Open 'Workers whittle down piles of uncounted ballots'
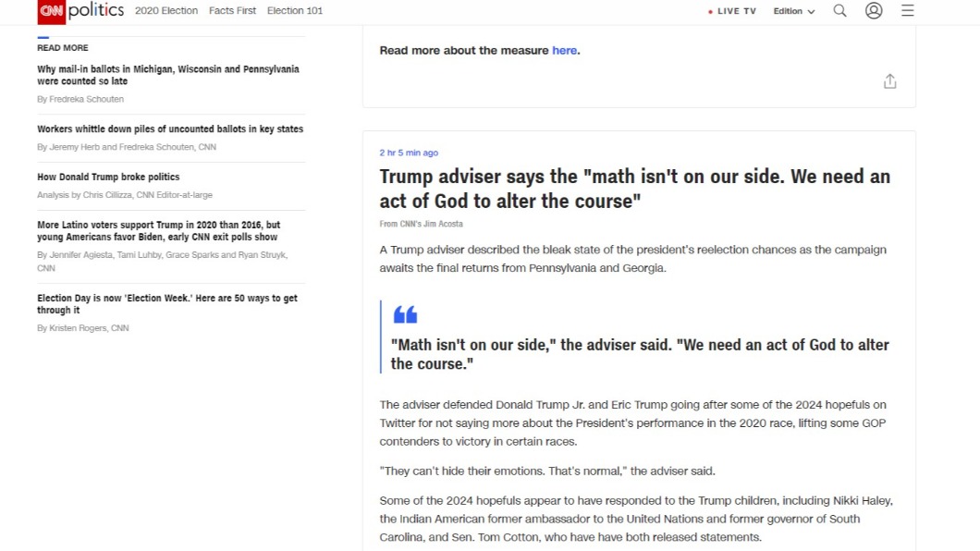Screen dimensions: 980x551 pos(170,129)
